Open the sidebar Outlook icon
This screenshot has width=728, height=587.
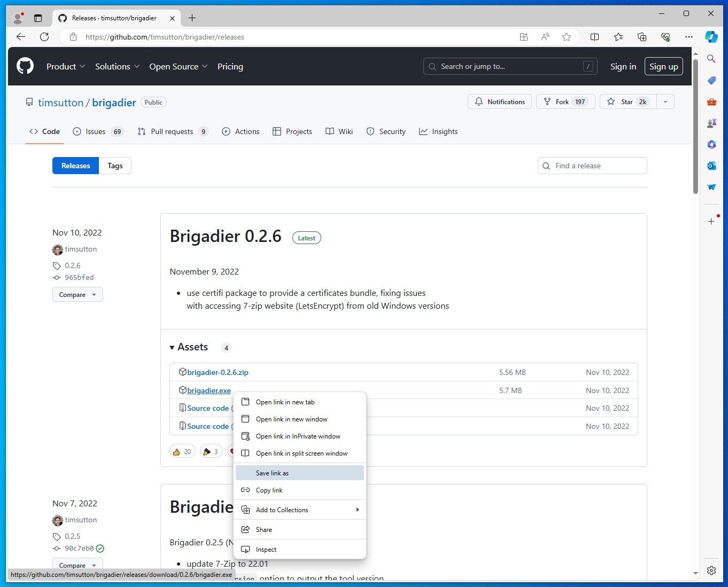711,166
